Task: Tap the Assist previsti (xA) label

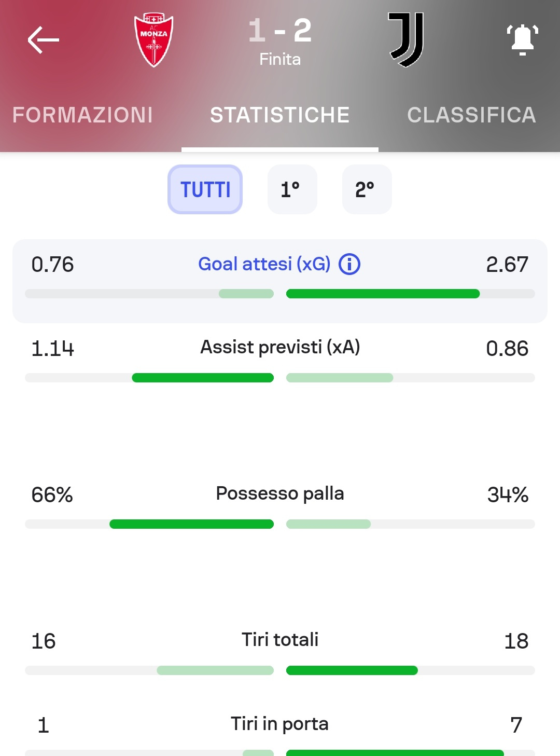Action: [x=280, y=347]
